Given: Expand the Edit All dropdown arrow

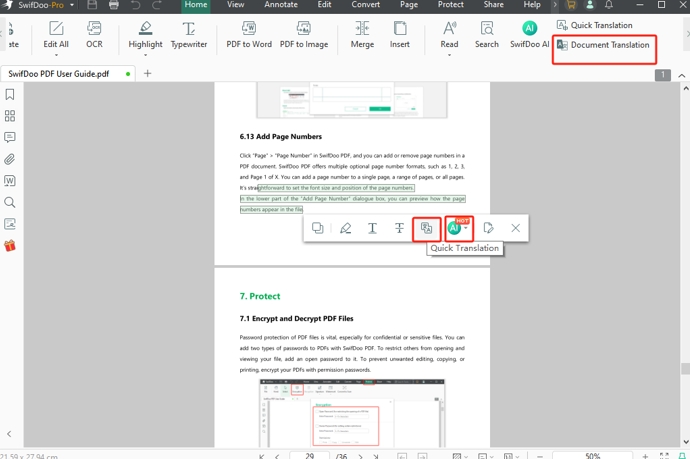Looking at the screenshot, I should pyautogui.click(x=56, y=55).
